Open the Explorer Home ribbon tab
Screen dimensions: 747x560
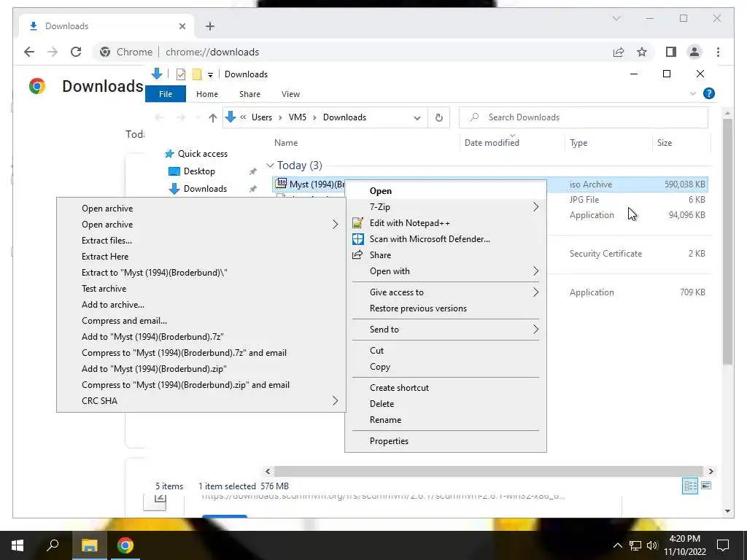[x=206, y=94]
